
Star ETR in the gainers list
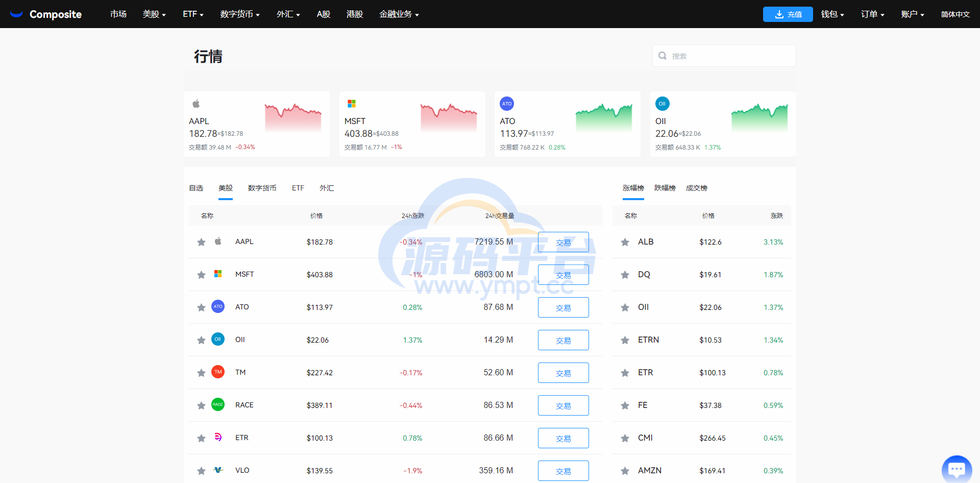pyautogui.click(x=625, y=373)
